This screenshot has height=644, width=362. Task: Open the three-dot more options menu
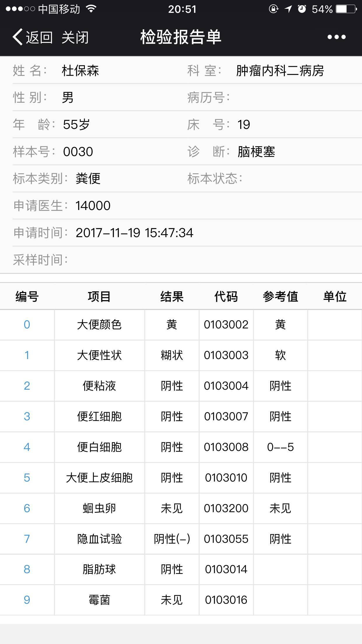pyautogui.click(x=336, y=37)
